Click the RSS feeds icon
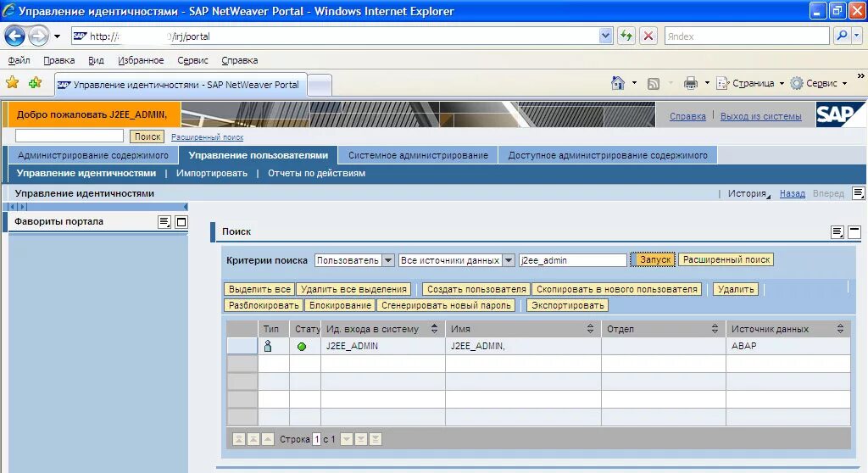Screen dimensions: 868x473 tap(654, 84)
